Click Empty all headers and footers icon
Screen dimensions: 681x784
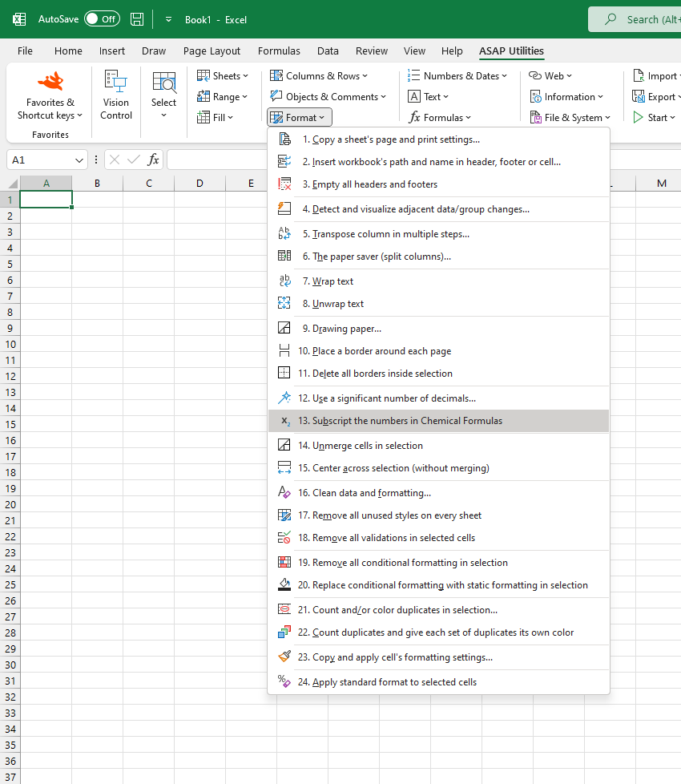coord(284,184)
